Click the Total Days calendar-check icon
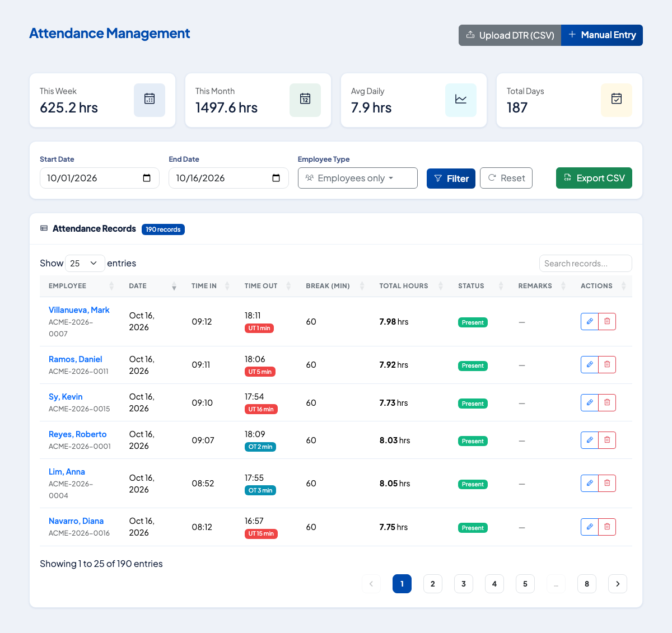 [x=617, y=99]
